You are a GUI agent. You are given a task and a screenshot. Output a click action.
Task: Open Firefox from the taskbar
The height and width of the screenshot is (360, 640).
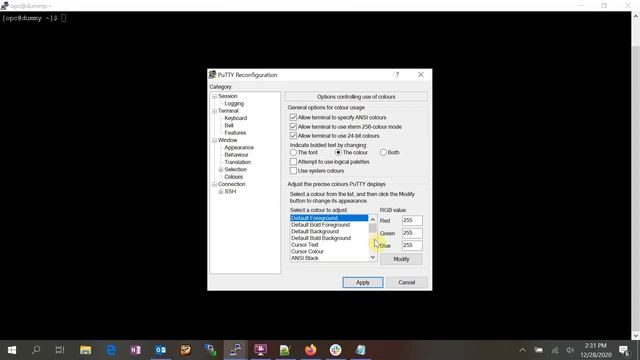point(310,350)
